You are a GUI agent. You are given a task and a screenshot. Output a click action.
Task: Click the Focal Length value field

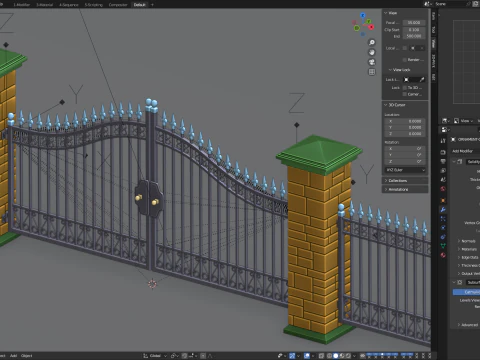pyautogui.click(x=414, y=23)
